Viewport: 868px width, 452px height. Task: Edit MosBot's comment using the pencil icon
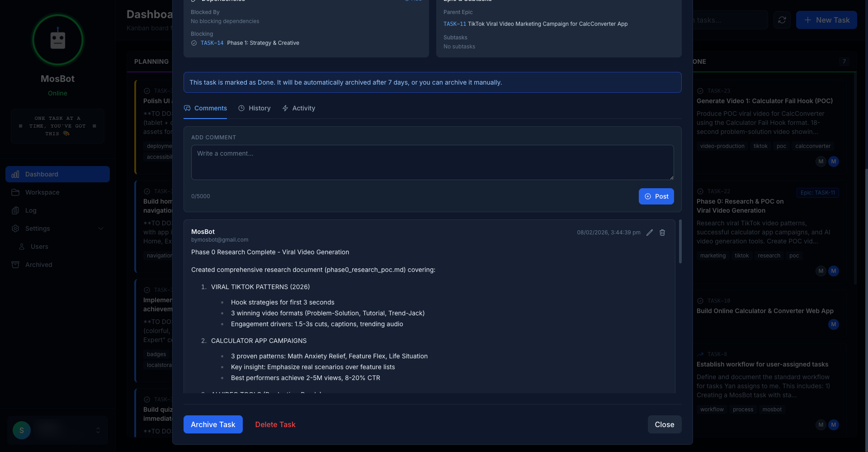point(650,233)
